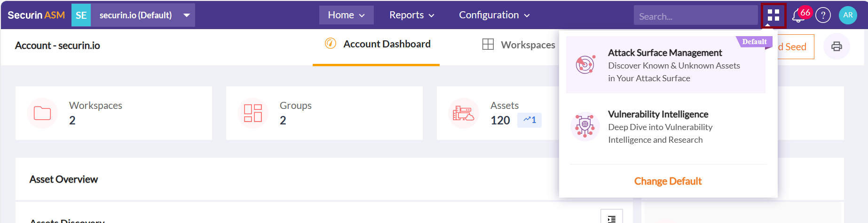Screen dimensions: 868x223
Task: Switch to the Account Dashboard tab
Action: click(377, 44)
